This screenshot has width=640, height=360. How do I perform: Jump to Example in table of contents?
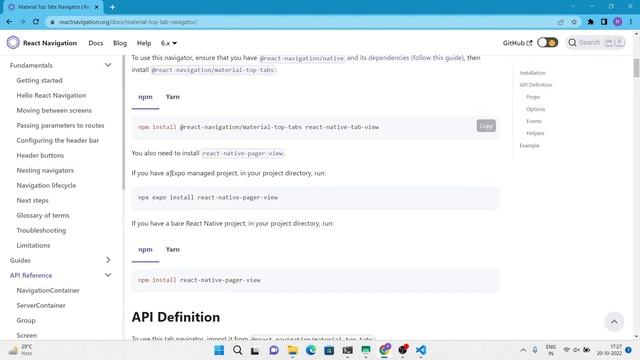point(529,145)
